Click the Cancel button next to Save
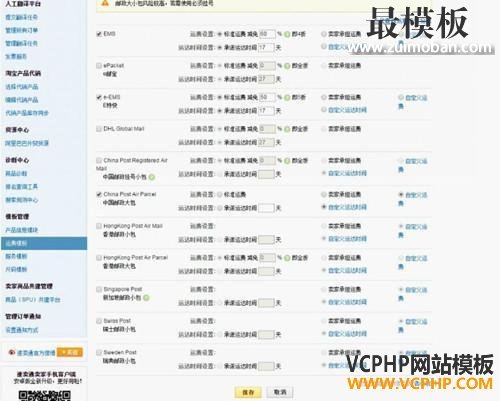500x401 pixels. coord(280,392)
